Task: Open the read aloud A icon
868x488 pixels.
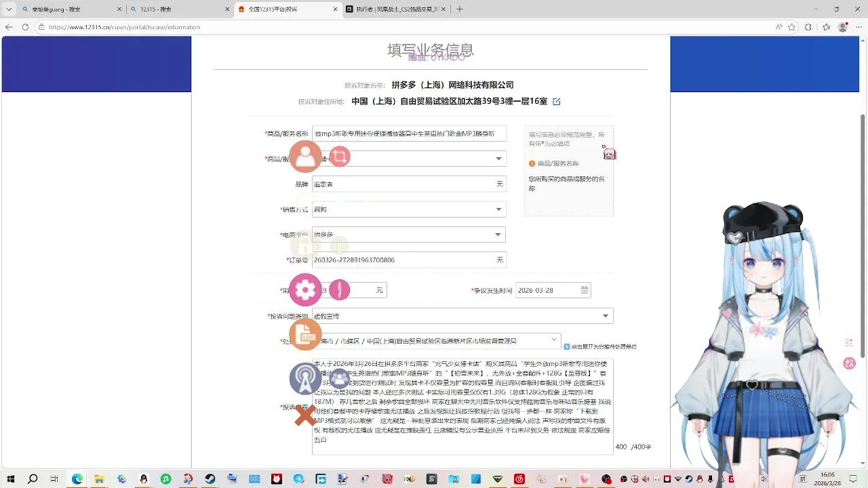Action: click(x=778, y=27)
